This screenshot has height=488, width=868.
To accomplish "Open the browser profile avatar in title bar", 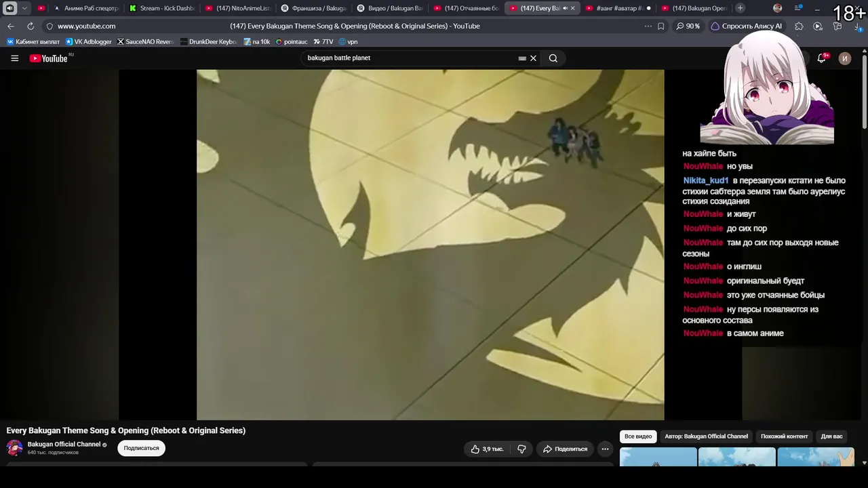I will [778, 8].
